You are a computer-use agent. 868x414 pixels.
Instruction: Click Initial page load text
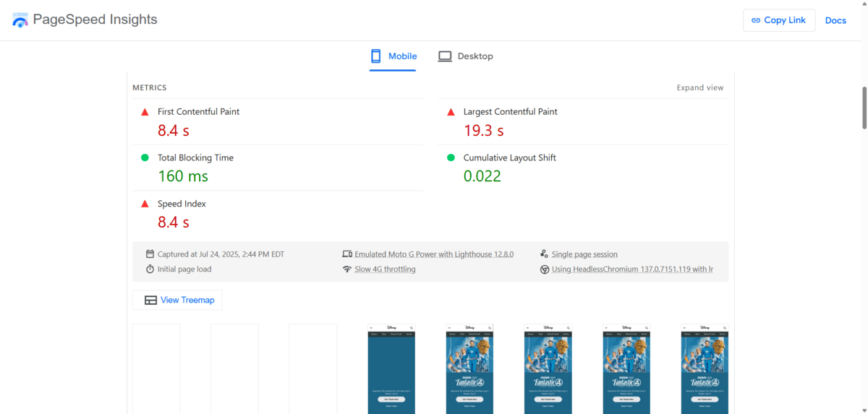(x=184, y=269)
